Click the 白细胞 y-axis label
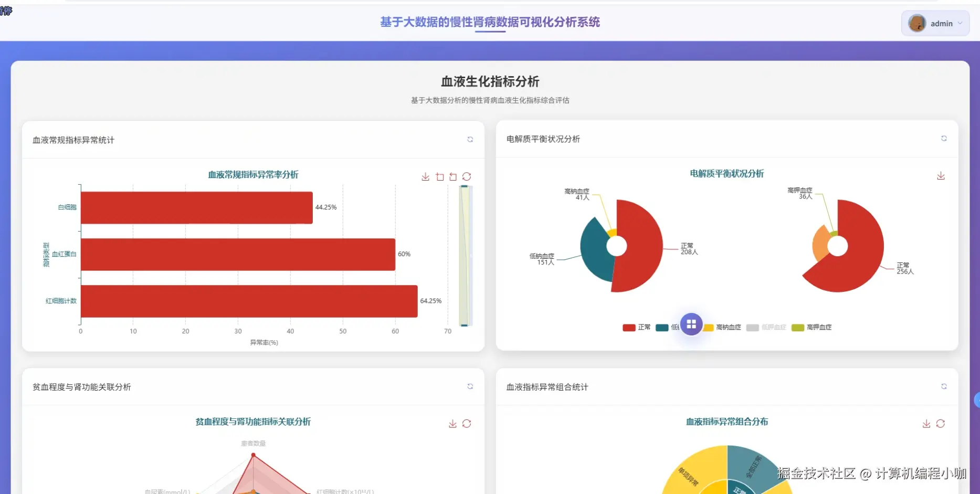The width and height of the screenshot is (980, 494). pyautogui.click(x=67, y=207)
